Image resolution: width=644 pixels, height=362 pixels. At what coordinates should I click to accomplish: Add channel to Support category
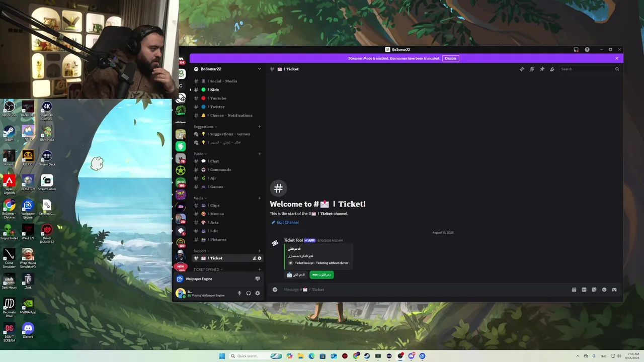260,251
